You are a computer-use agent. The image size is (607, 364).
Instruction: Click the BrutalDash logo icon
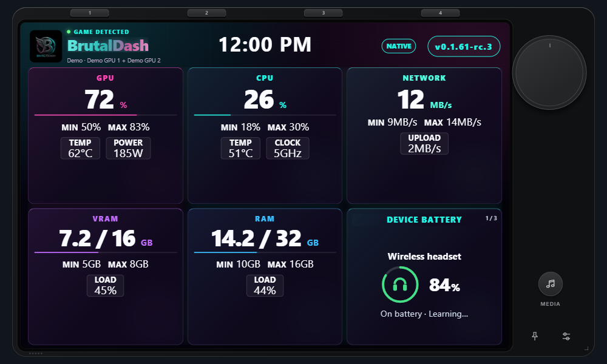[x=46, y=47]
